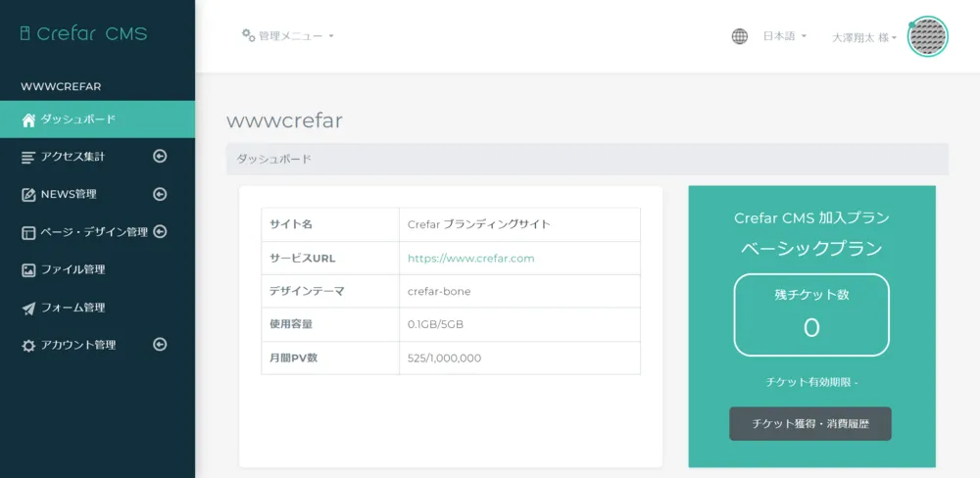Open ファイル管理 menu item
Screen dimensions: 980x478
[97, 270]
